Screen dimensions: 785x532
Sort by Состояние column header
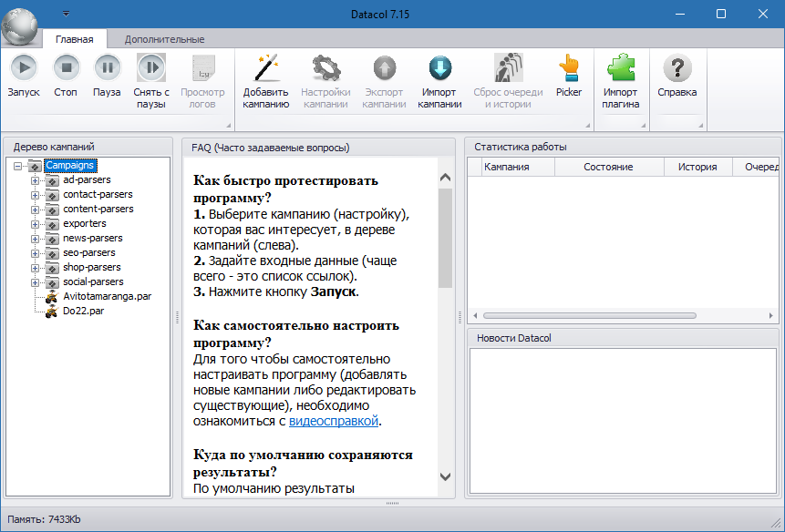coord(608,167)
